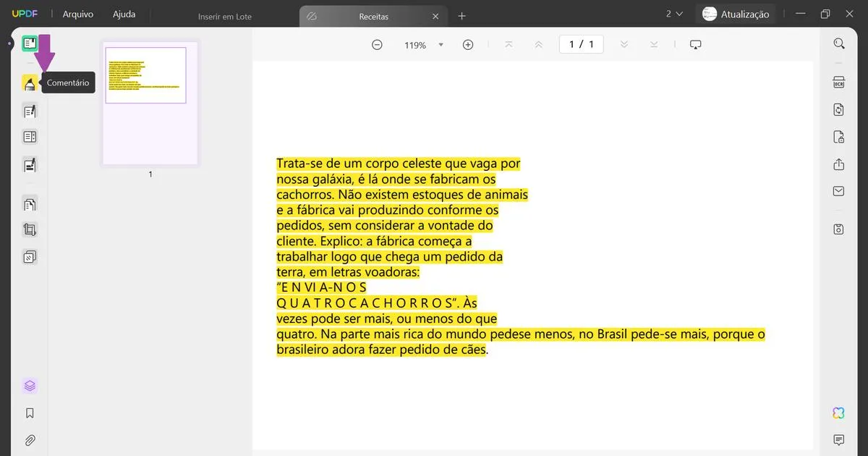Select the page 1 thumbnail
Image resolution: width=868 pixels, height=456 pixels.
(149, 101)
